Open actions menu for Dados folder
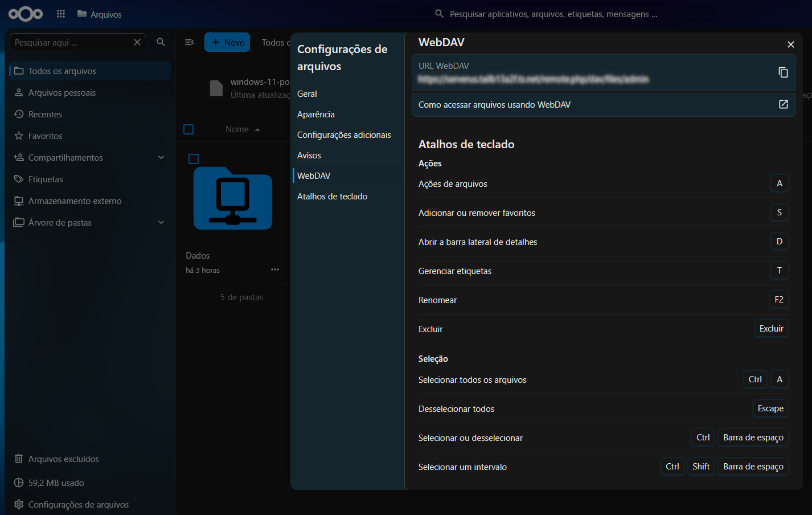812x515 pixels. coord(275,269)
